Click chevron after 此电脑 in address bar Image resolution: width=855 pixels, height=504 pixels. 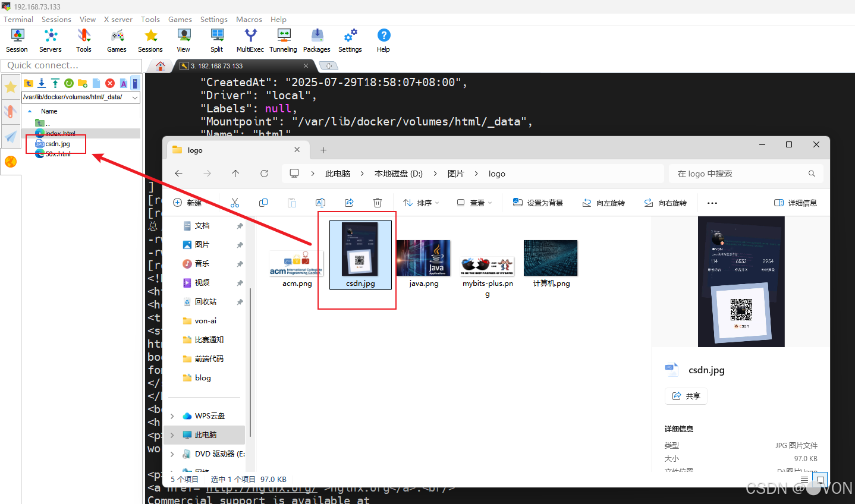pyautogui.click(x=362, y=174)
